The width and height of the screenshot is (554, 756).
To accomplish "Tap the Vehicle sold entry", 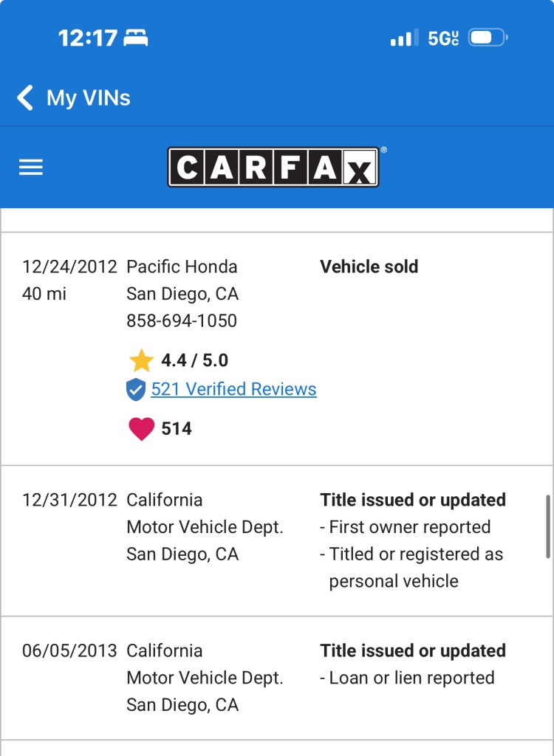I will pyautogui.click(x=369, y=267).
